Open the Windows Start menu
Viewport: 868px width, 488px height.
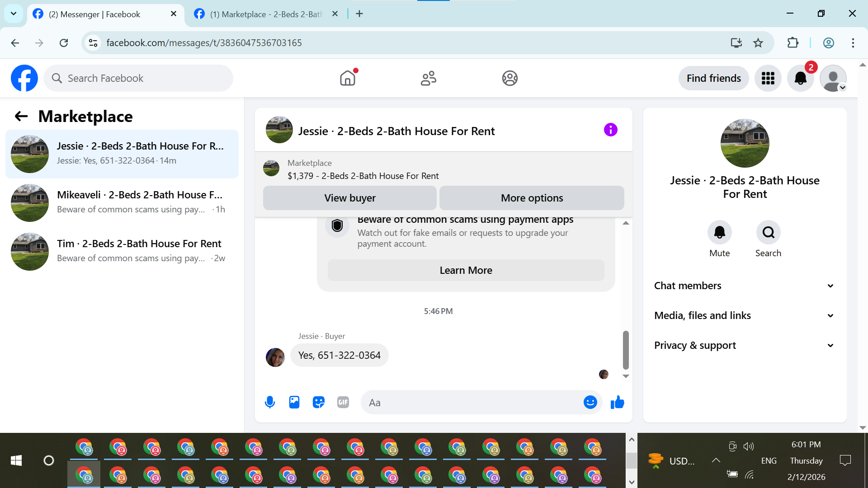pos(16,460)
